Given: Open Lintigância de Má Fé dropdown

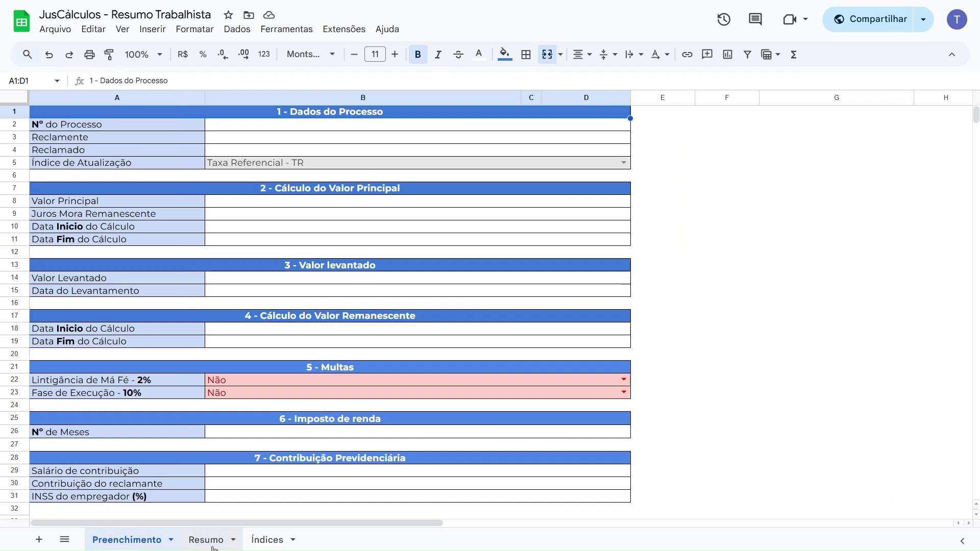Looking at the screenshot, I should pos(624,380).
